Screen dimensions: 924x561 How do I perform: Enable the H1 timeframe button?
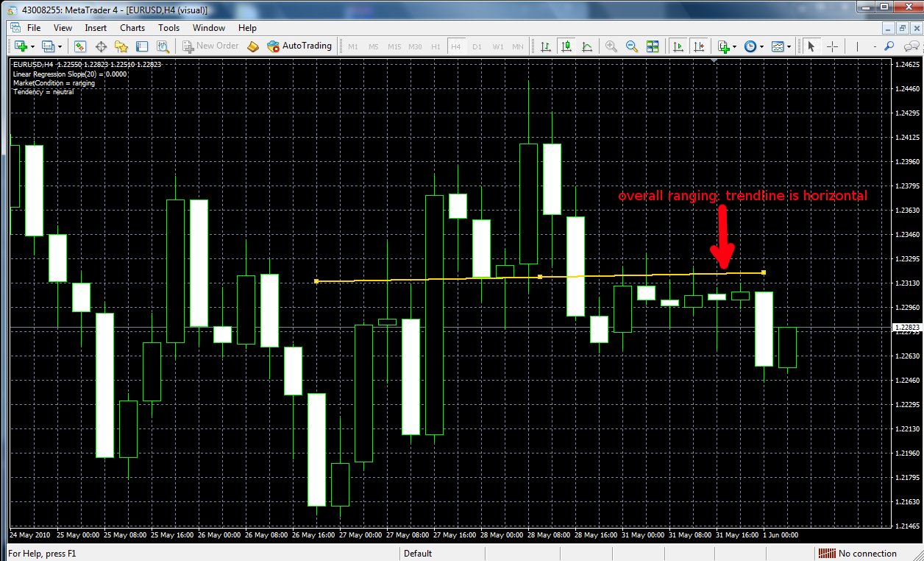click(436, 46)
